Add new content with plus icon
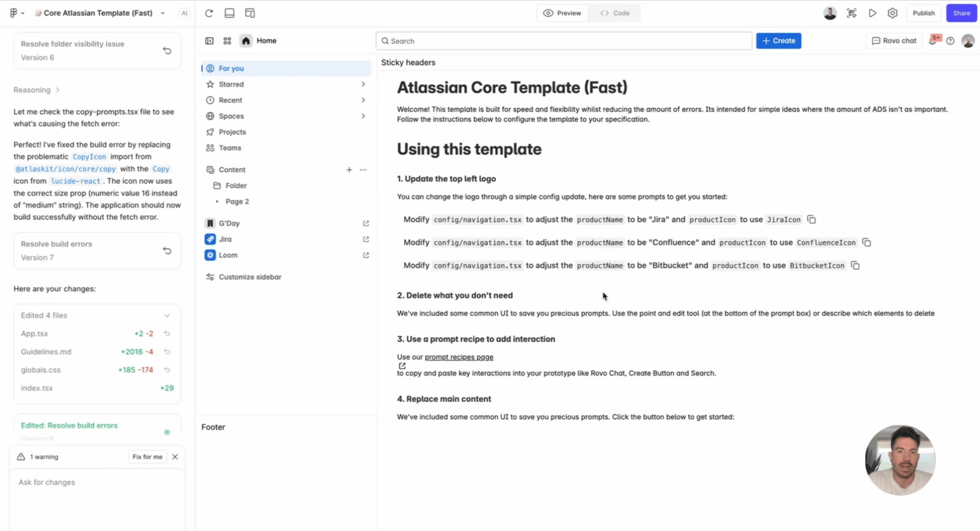980x531 pixels. 349,169
